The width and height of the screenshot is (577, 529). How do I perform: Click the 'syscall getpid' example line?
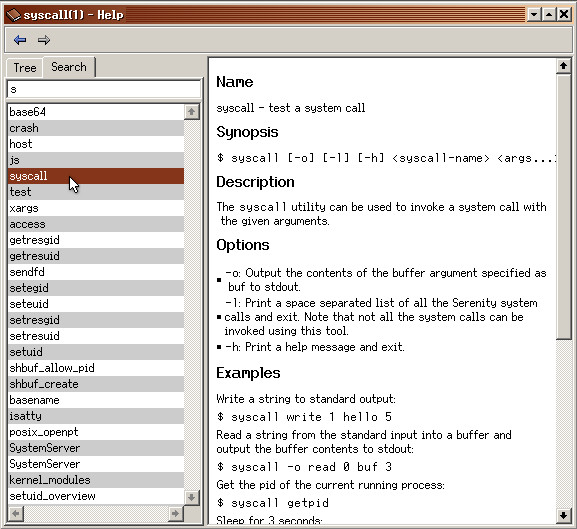(273, 503)
